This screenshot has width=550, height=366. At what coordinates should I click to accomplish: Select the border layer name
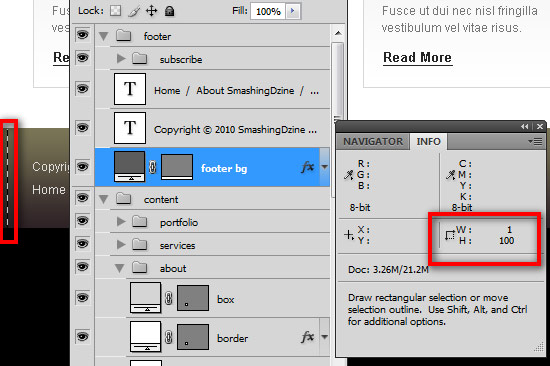coord(232,338)
